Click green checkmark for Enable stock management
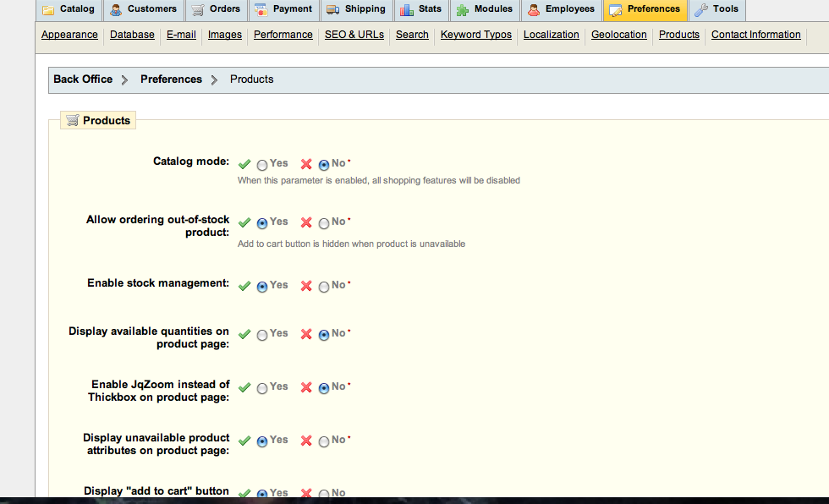 (244, 286)
